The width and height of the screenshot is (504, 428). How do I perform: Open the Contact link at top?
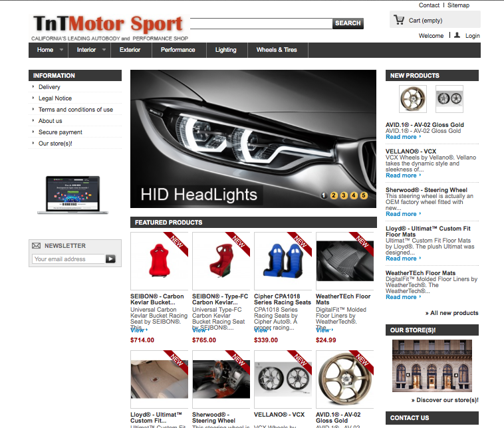click(x=429, y=5)
